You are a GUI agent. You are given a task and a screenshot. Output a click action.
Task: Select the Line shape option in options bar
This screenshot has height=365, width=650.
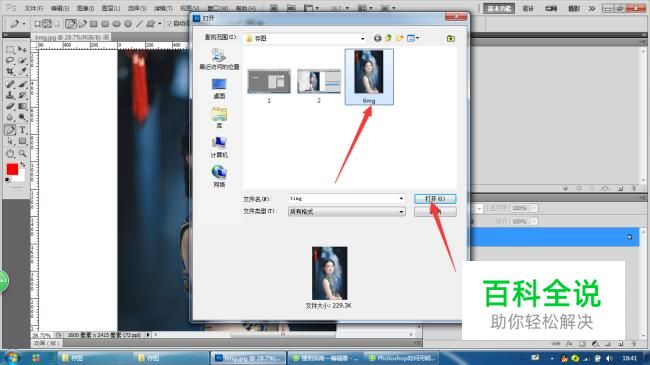(139, 24)
